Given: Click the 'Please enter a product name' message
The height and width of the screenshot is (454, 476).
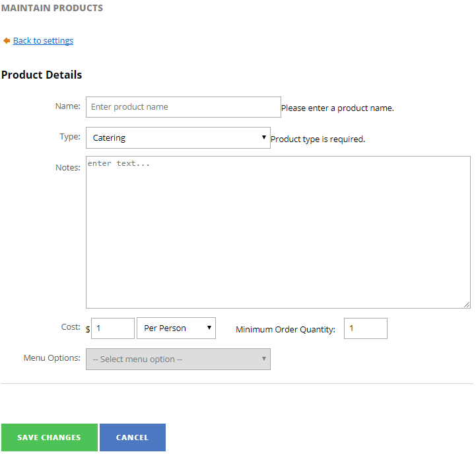Looking at the screenshot, I should [x=337, y=108].
